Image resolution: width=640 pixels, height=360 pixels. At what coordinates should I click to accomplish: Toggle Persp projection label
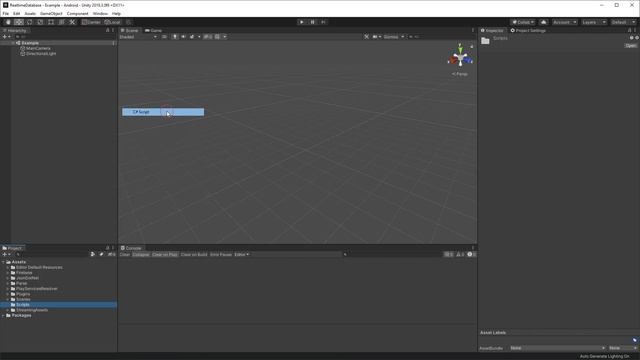click(x=460, y=74)
